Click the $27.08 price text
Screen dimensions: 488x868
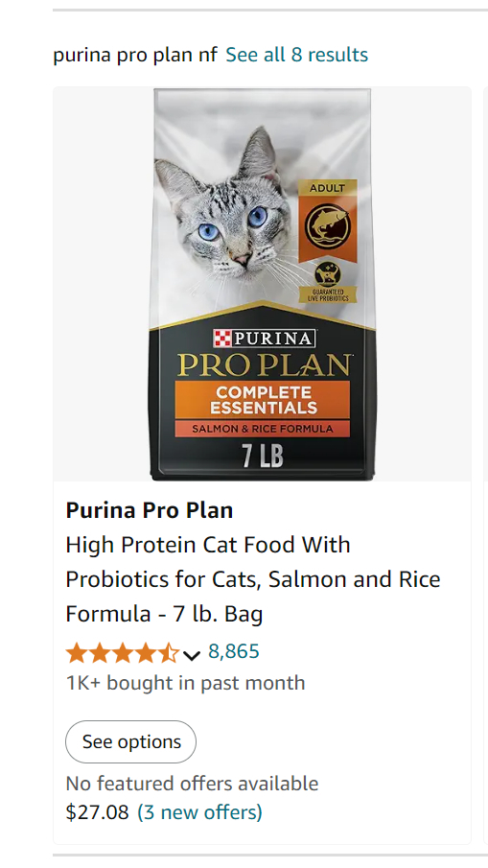tap(98, 812)
